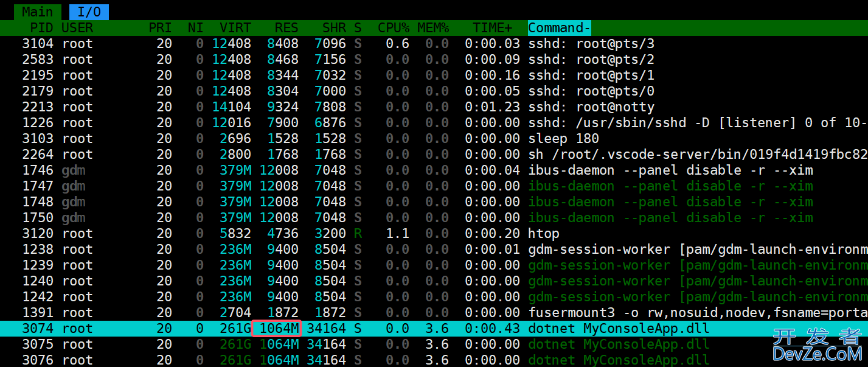Select gdm-session-worker thread PID 1240
868x367 pixels.
tap(434, 281)
